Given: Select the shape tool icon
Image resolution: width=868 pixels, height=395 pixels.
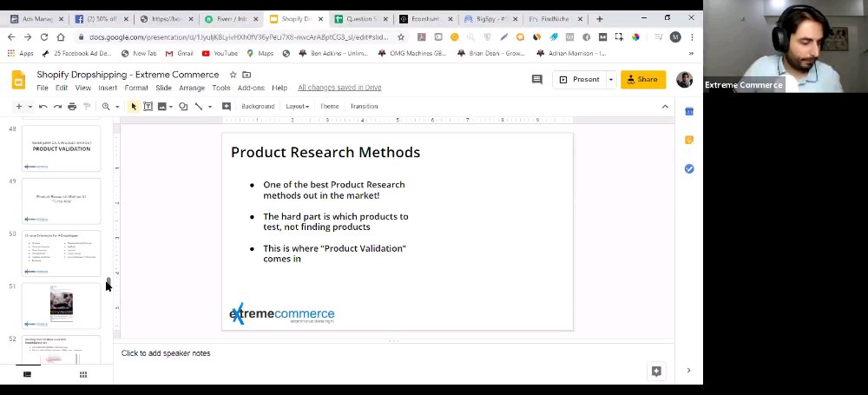Looking at the screenshot, I should pos(183,107).
